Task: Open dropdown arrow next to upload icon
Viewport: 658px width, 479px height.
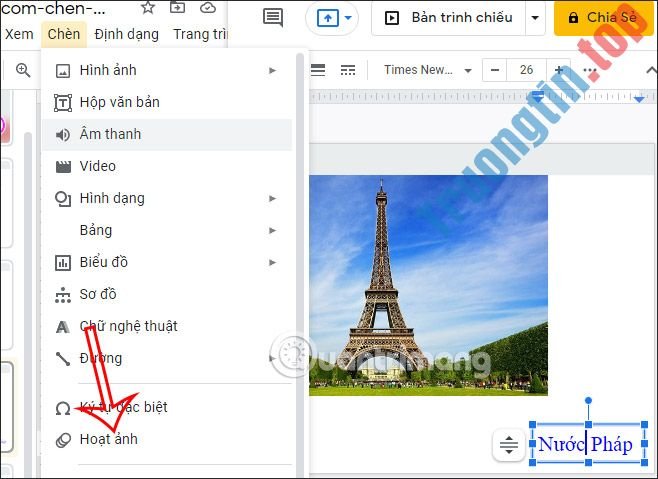Action: click(x=348, y=18)
